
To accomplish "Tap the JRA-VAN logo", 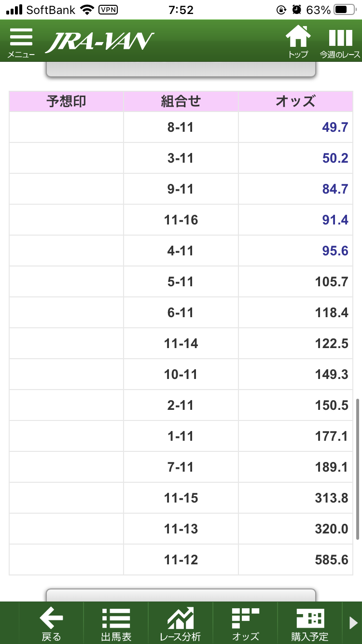I will tap(100, 42).
